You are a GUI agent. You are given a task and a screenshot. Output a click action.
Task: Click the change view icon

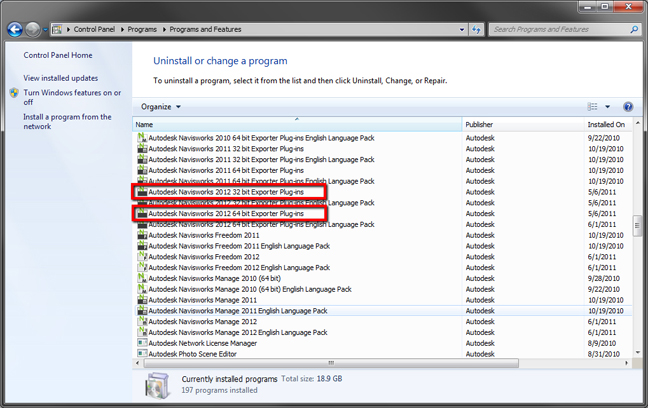[592, 107]
